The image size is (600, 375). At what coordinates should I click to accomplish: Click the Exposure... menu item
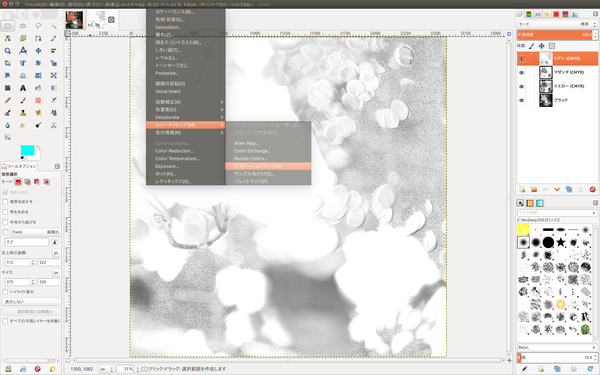(186, 166)
